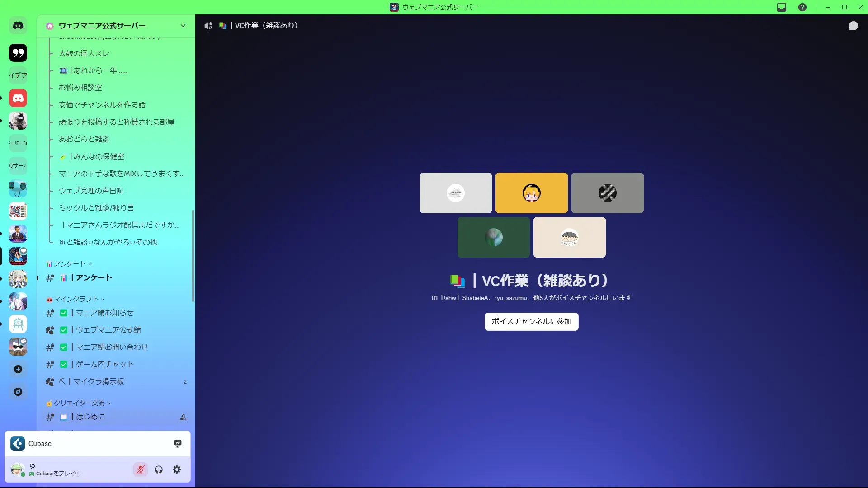The width and height of the screenshot is (868, 488).
Task: Collapse the アンケート category
Action: [70, 264]
